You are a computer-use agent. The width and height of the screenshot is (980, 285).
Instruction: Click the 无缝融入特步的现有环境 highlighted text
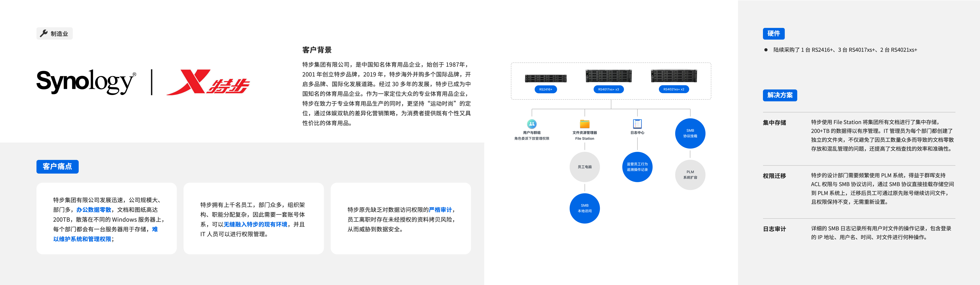255,224
